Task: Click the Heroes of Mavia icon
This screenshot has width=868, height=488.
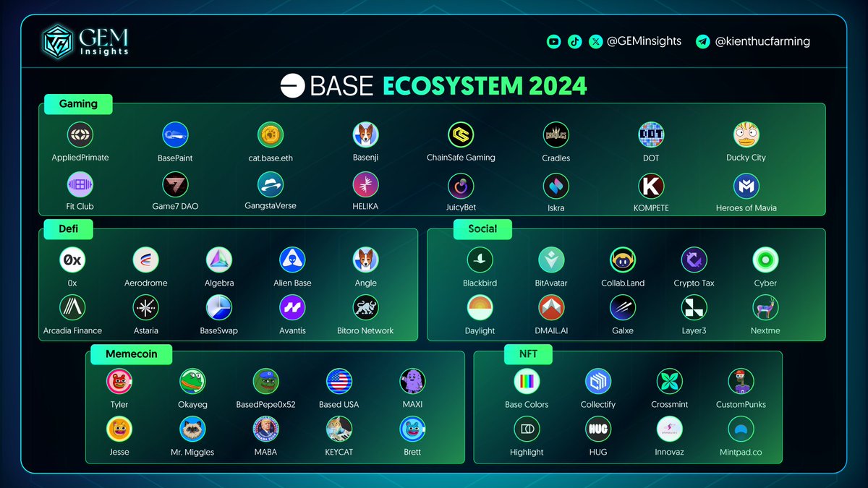Action: coord(746,187)
